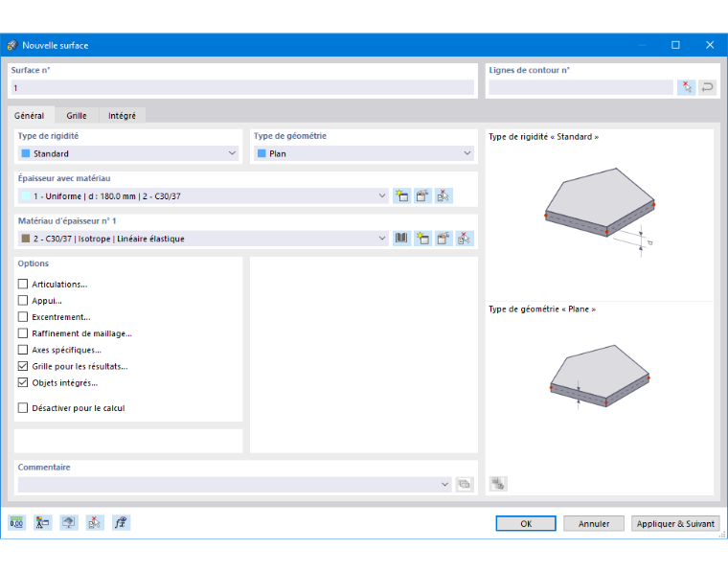728x572 pixels.
Task: Switch to the Général tab
Action: (30, 115)
